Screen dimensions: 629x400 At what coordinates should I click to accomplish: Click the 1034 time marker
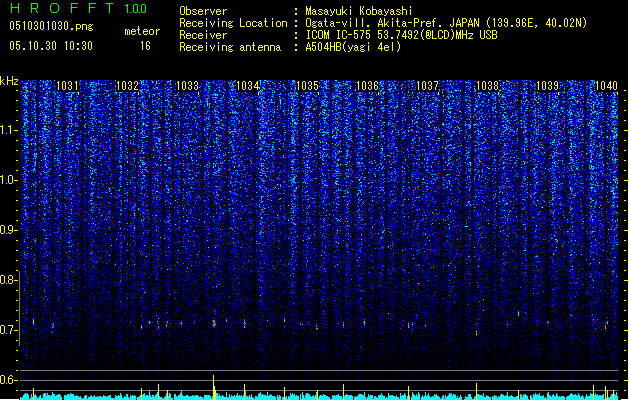point(248,86)
